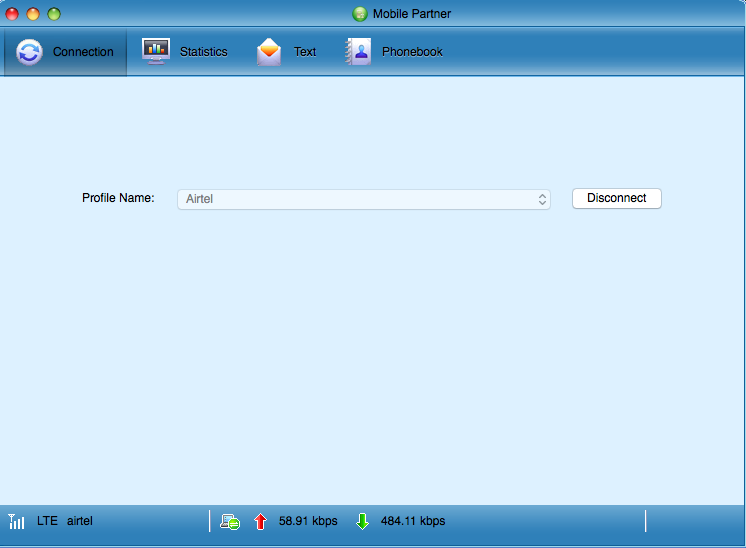Click the Phonebook contact book icon

coord(358,51)
